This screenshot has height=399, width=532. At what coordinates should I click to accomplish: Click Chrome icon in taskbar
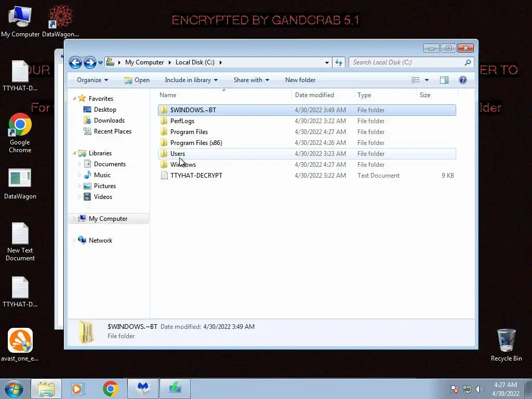coord(110,389)
